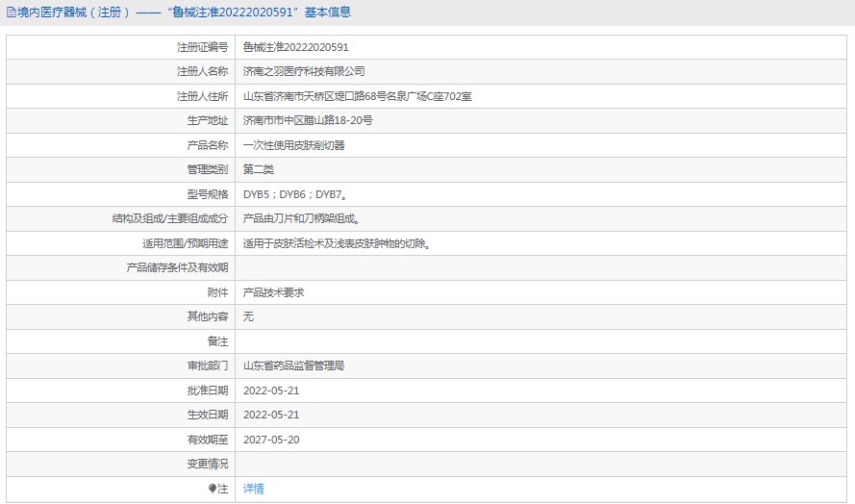The image size is (855, 504).
Task: Click the 审批部门 label
Action: 207,365
